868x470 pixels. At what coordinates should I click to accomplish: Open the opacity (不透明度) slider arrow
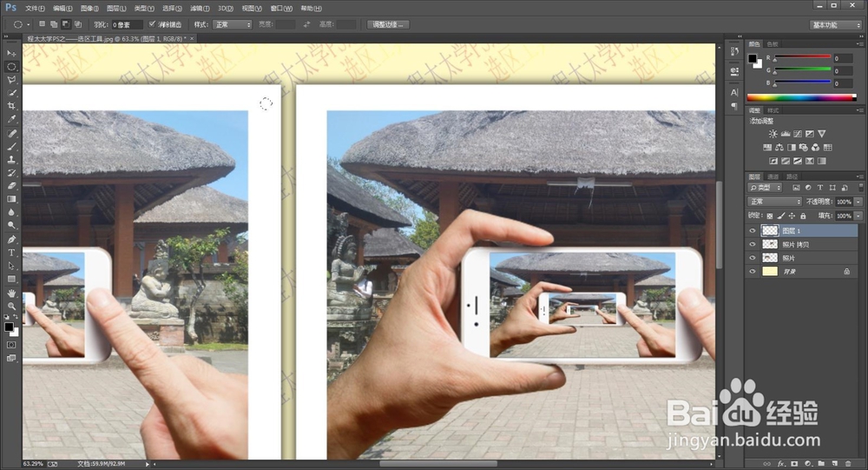[x=858, y=202]
